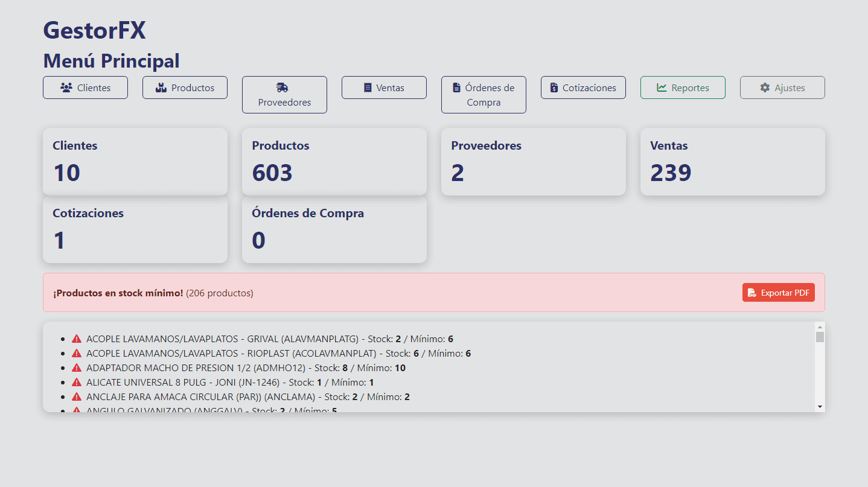Select the Clientes summary card showing 10
This screenshot has height=487, width=868.
pyautogui.click(x=135, y=161)
